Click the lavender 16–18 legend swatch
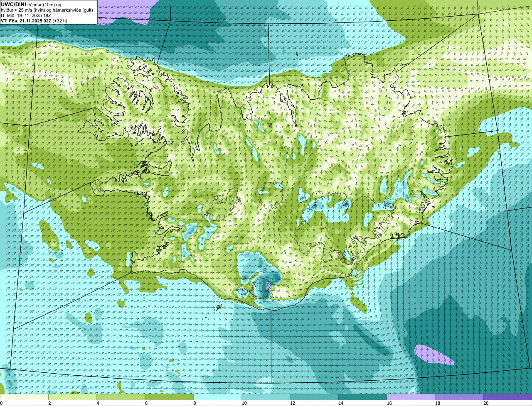 pos(411,397)
